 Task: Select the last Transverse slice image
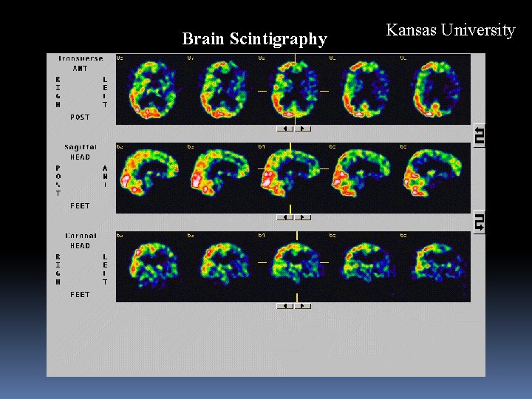click(435, 89)
